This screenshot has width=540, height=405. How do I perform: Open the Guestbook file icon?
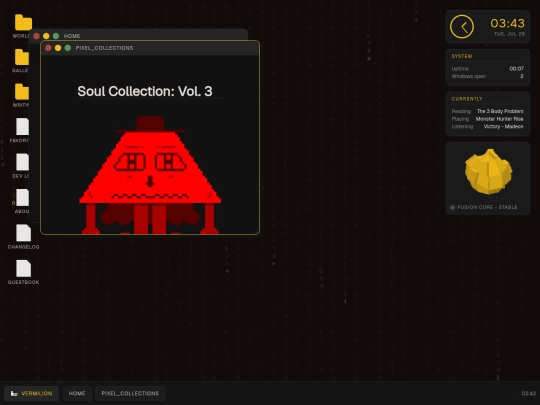23,269
